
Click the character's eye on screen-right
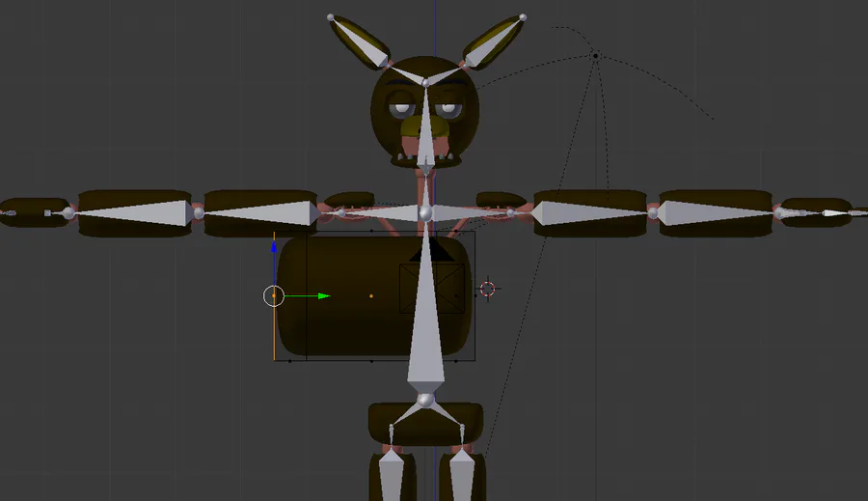[450, 110]
